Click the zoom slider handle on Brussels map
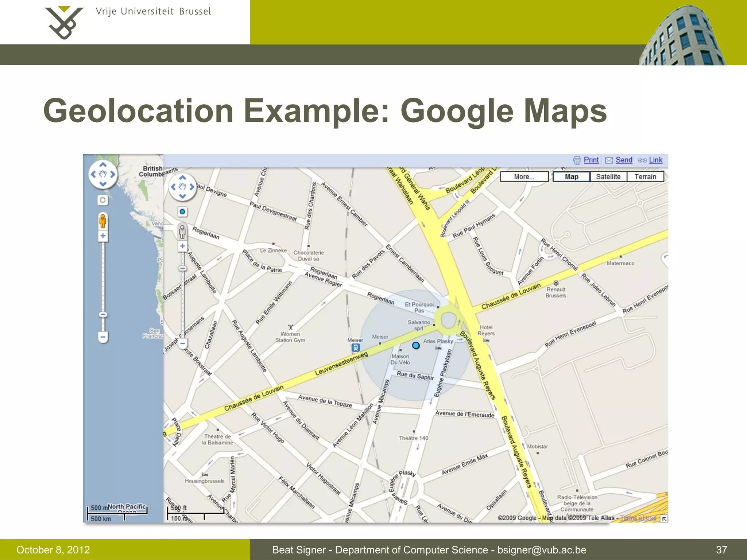Screen dimensions: 747x560 coord(182,269)
